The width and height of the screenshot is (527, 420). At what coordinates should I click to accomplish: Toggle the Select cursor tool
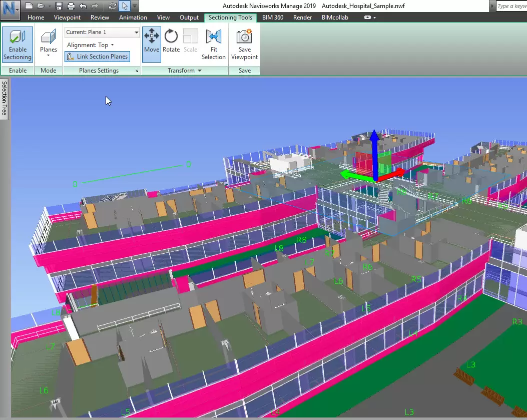point(125,6)
